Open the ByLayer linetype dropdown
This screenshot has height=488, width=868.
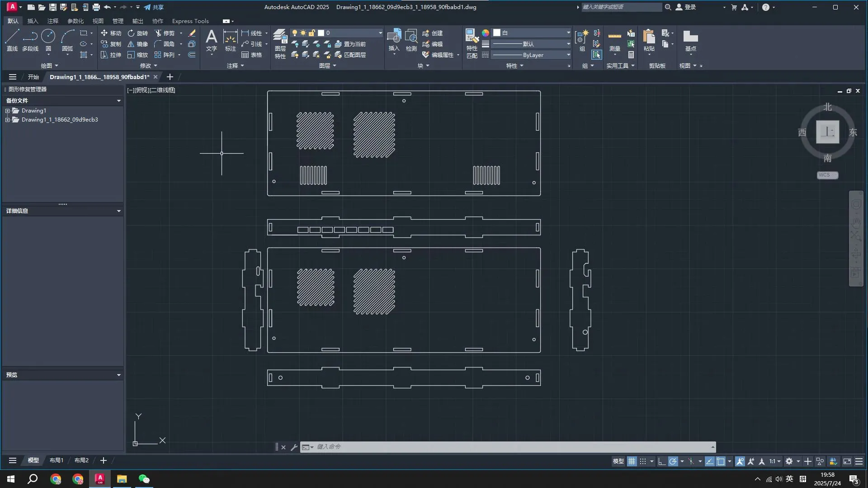pyautogui.click(x=568, y=55)
